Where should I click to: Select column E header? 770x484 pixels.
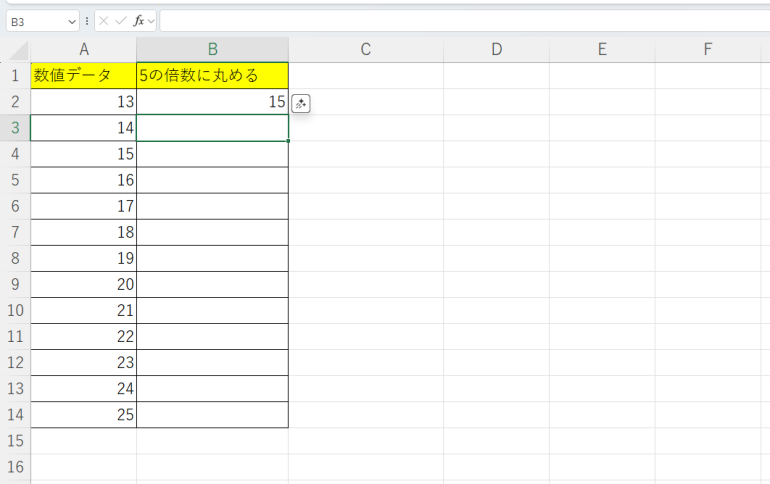click(602, 50)
